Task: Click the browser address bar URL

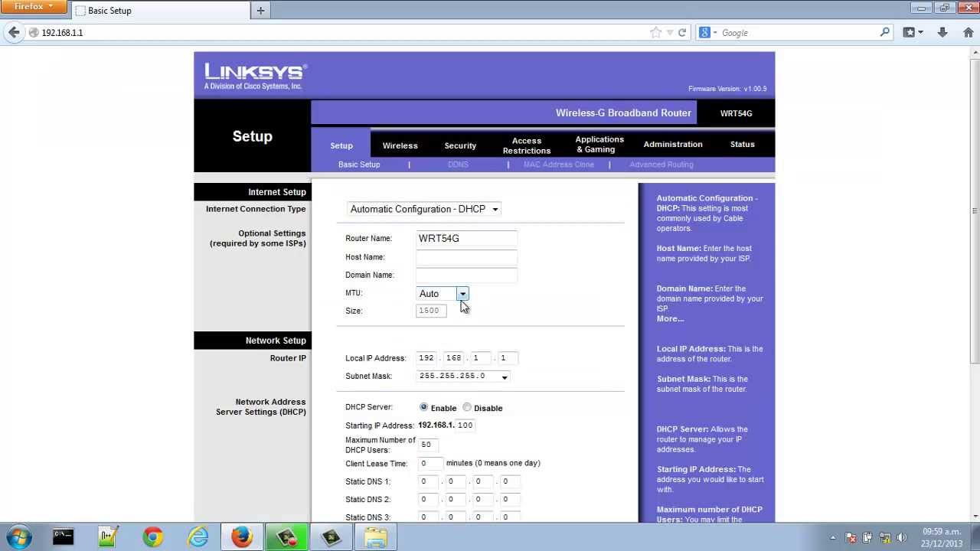Action: coord(337,33)
